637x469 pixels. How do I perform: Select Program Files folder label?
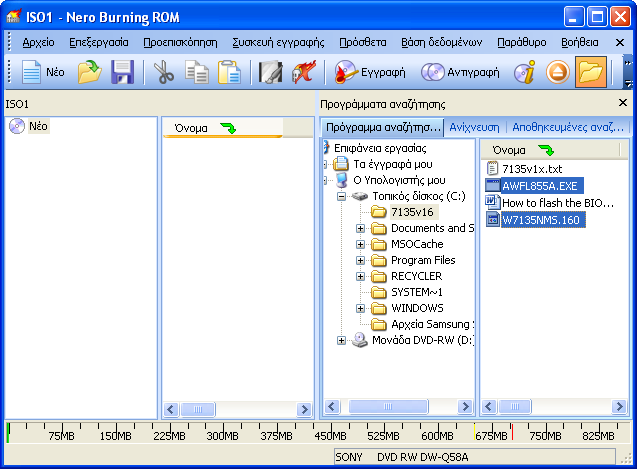pyautogui.click(x=423, y=260)
